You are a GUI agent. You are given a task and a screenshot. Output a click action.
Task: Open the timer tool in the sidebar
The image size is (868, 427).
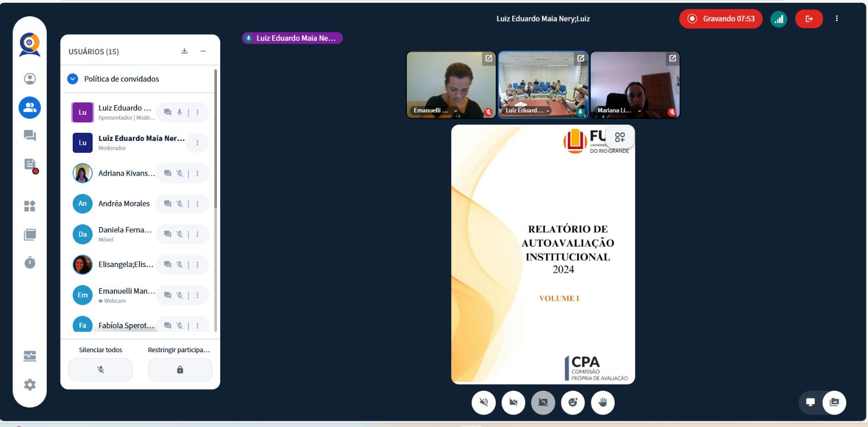pyautogui.click(x=30, y=263)
